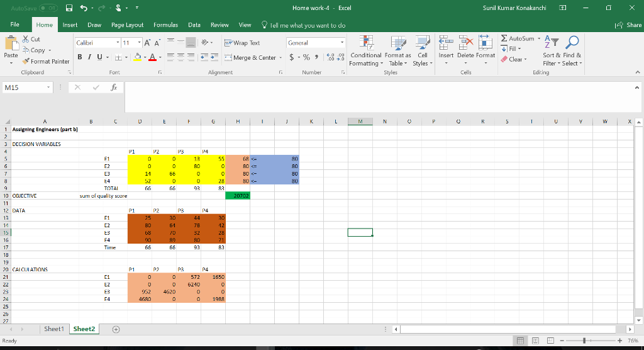
Task: Apply Percent Style
Action: (306, 57)
